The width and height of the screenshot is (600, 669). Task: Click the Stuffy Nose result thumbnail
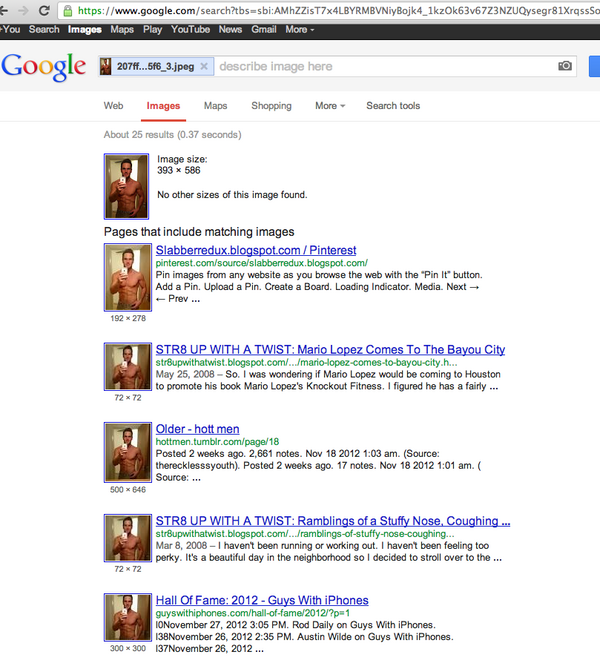pyautogui.click(x=128, y=538)
